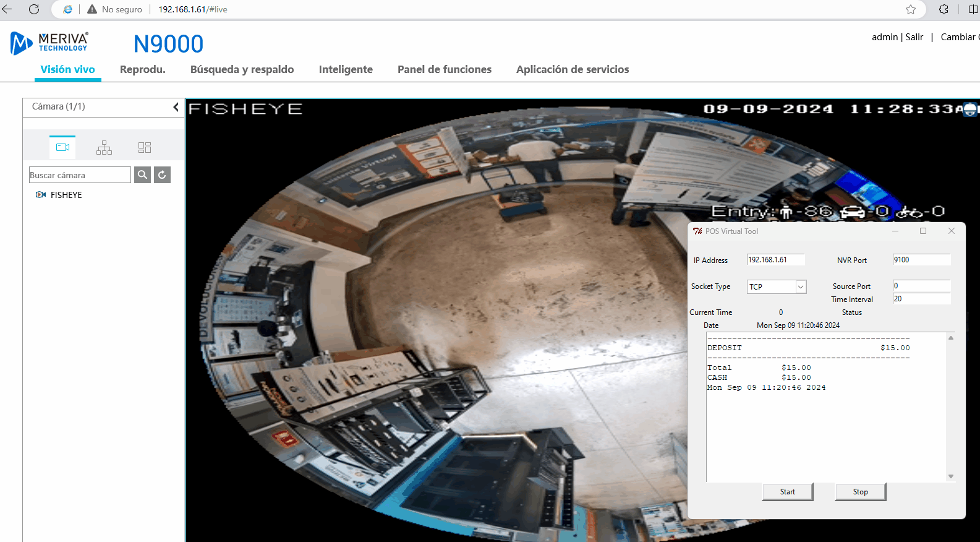Image resolution: width=980 pixels, height=542 pixels.
Task: Select the camera list view icon
Action: pos(62,147)
